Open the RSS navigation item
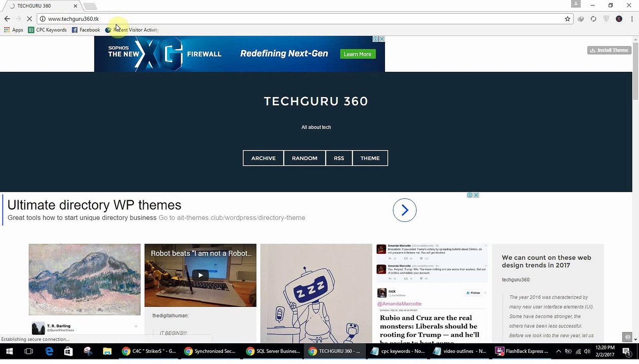The width and height of the screenshot is (639, 364). [339, 158]
